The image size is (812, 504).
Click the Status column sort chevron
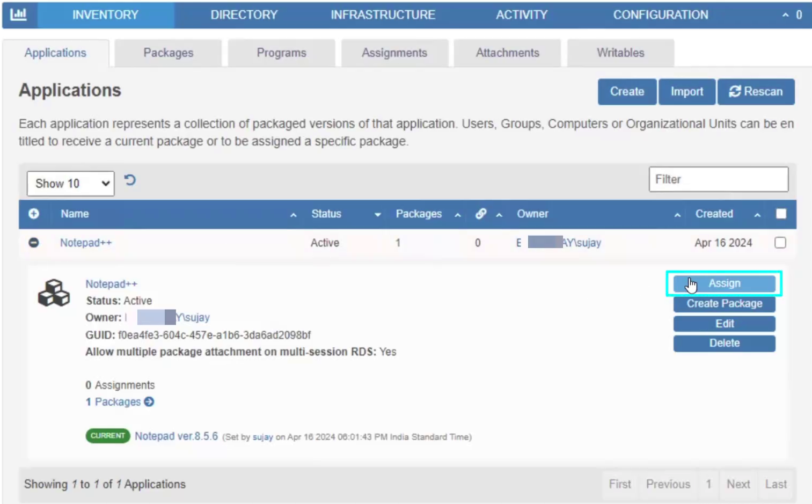pos(377,214)
